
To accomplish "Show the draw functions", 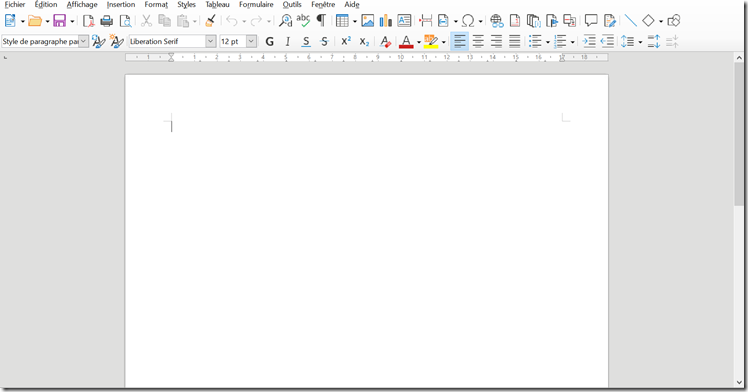I will tap(674, 21).
